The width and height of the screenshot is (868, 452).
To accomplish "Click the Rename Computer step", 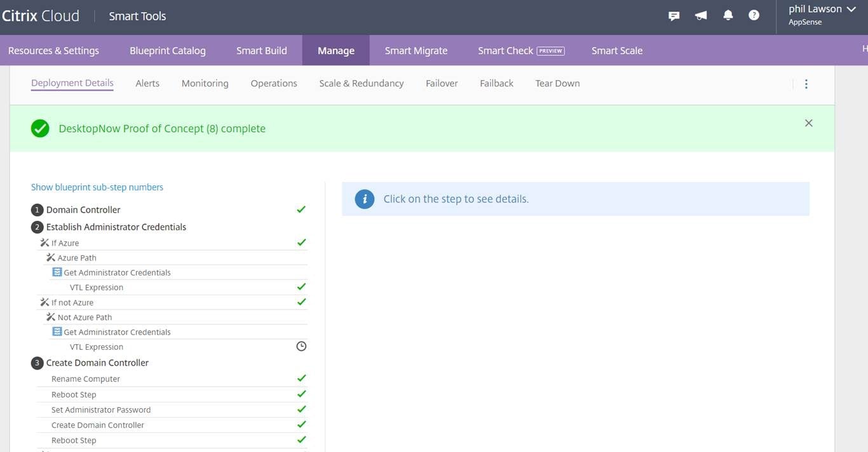I will click(x=173, y=379).
